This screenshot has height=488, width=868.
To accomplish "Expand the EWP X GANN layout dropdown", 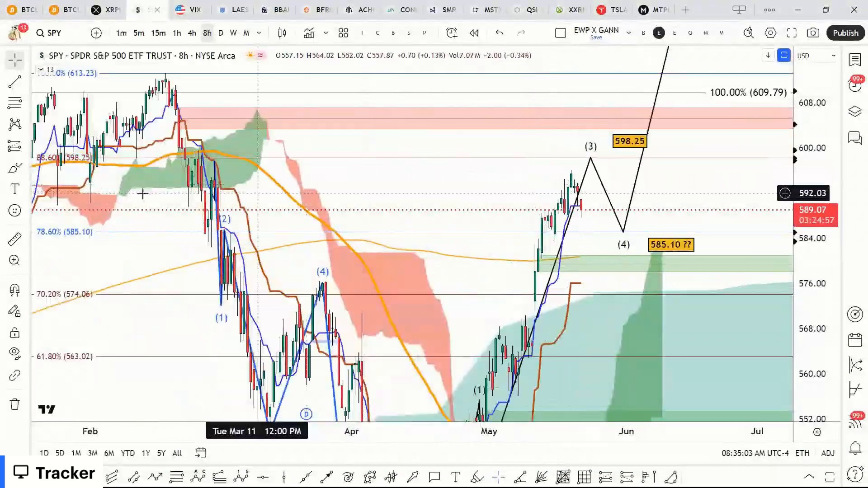I will (628, 33).
